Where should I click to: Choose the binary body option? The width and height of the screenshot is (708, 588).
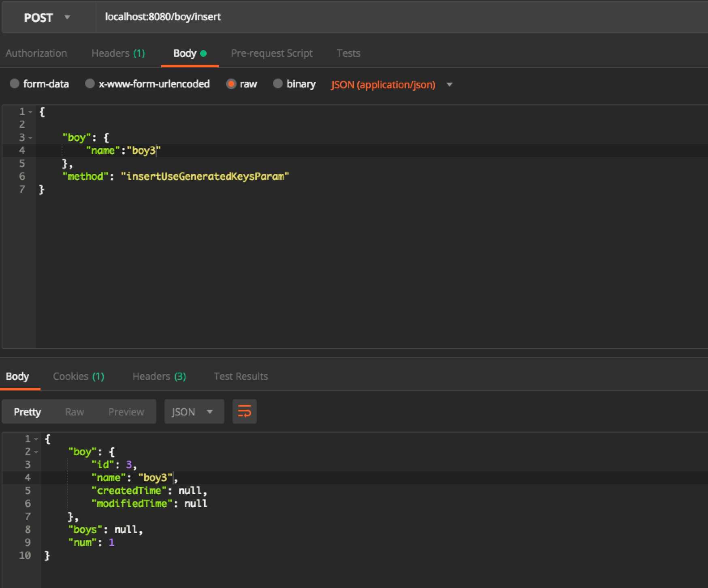click(277, 84)
